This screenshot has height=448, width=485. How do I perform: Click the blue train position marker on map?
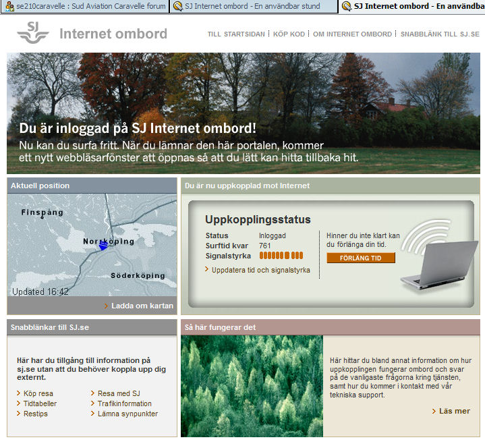(103, 246)
